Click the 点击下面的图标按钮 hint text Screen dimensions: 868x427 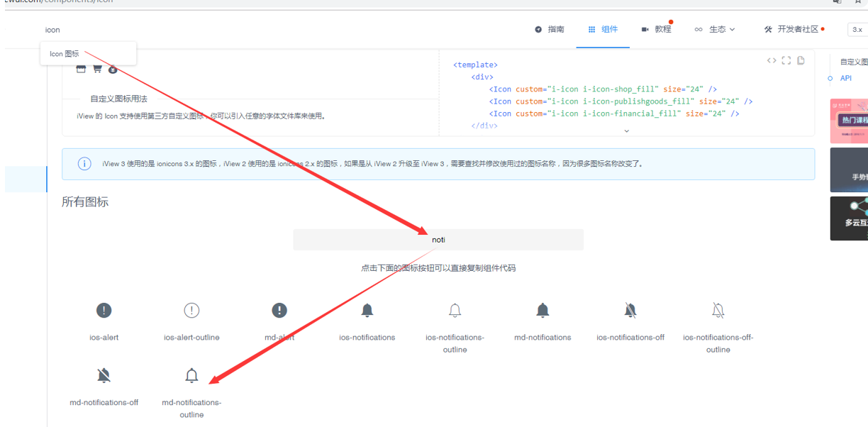[438, 268]
